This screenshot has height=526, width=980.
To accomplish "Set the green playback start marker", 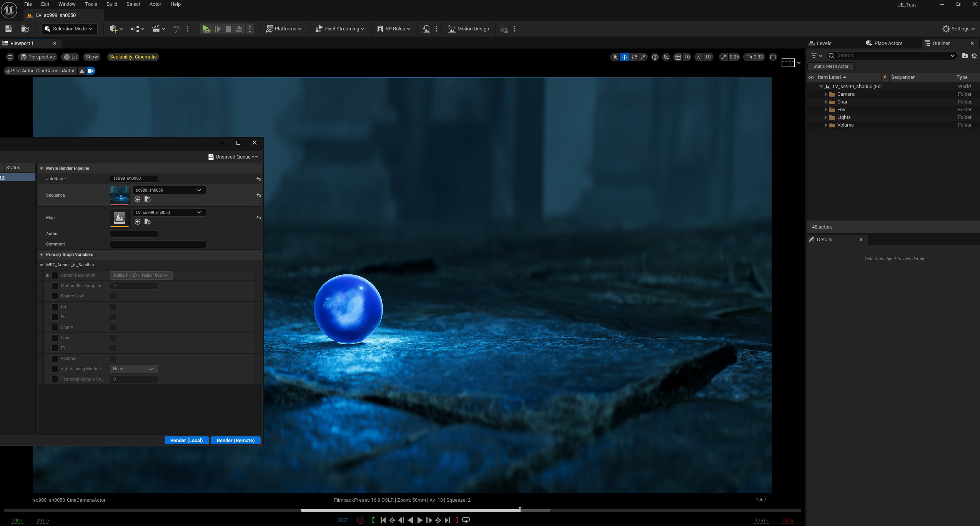I will click(x=373, y=520).
